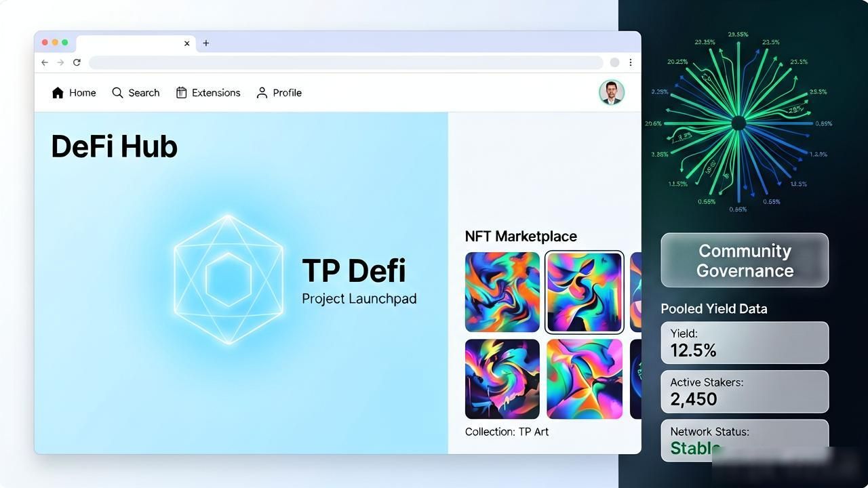Go to the Profile page
868x488 pixels.
pyautogui.click(x=279, y=93)
